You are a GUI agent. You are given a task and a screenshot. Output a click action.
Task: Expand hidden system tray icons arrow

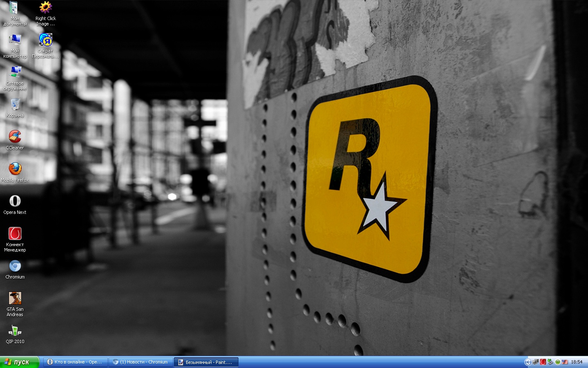pos(528,362)
